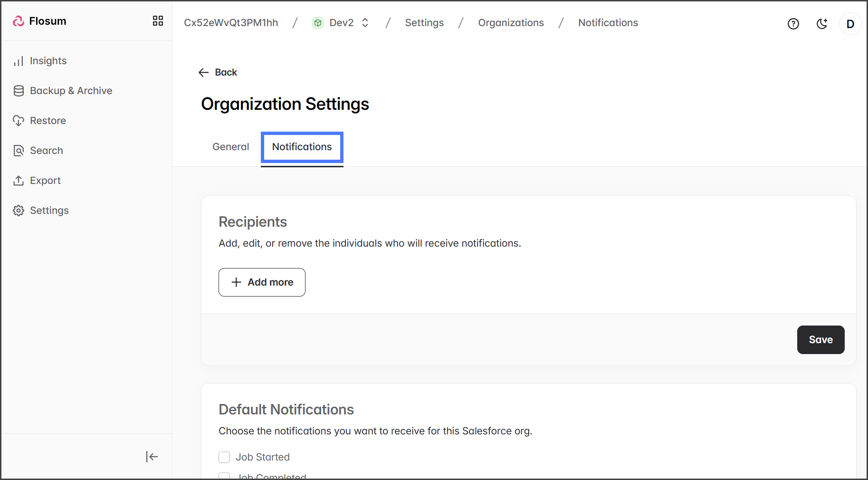Open Settings in the sidebar
Screen dimensions: 868x480
49,211
